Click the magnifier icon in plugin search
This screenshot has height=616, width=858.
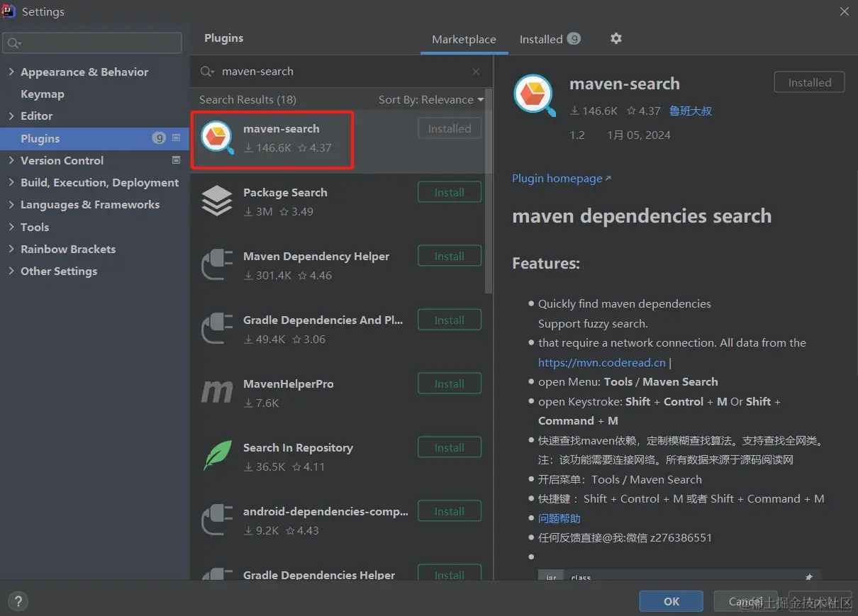(x=208, y=72)
